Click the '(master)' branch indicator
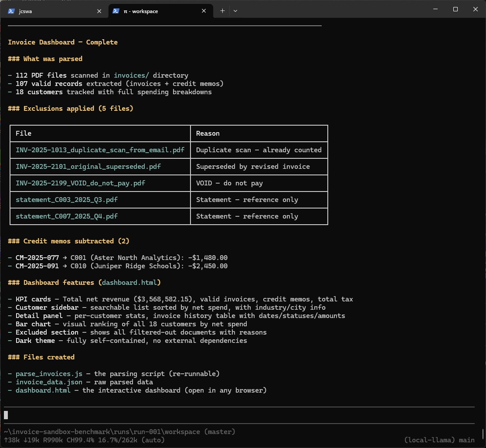Viewport: 486px width, 448px height. (x=220, y=432)
